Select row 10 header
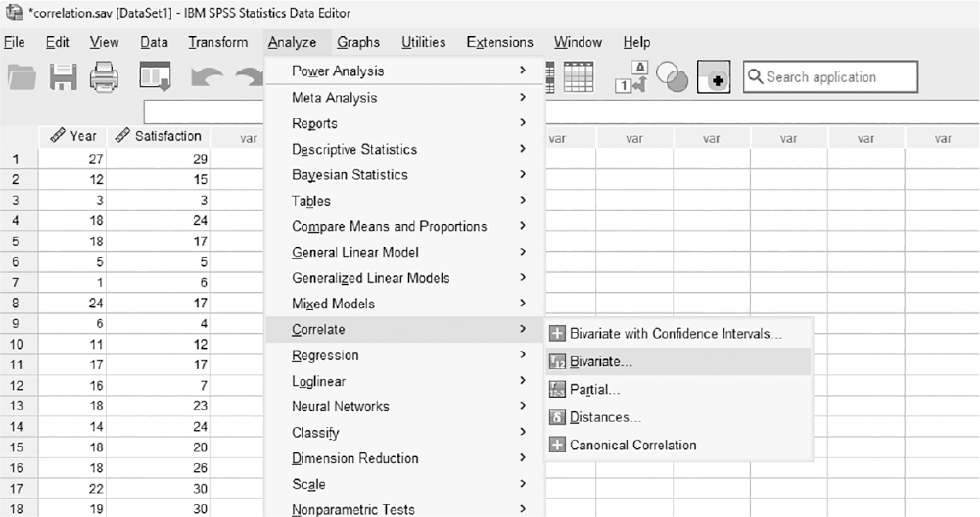 coord(17,344)
